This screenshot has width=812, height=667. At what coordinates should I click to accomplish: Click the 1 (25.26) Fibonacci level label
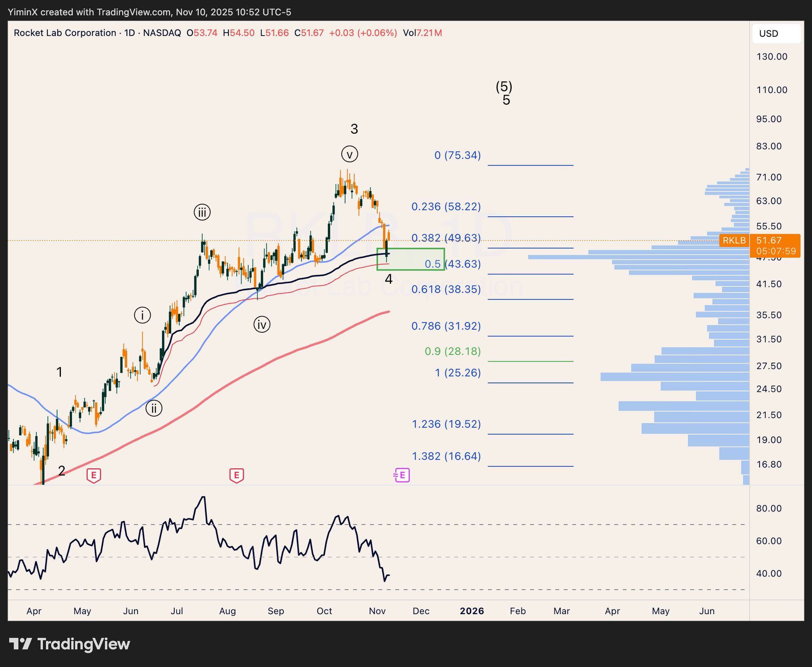(458, 373)
